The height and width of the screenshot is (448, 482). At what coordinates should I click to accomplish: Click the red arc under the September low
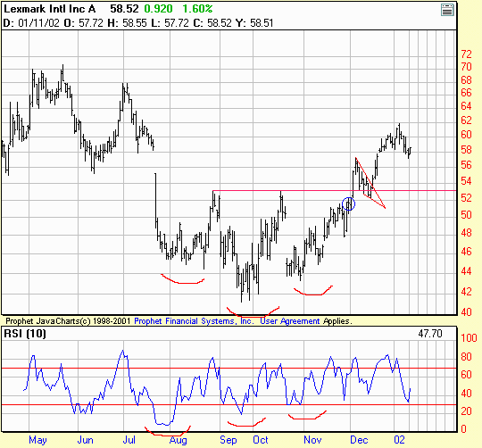point(253,311)
